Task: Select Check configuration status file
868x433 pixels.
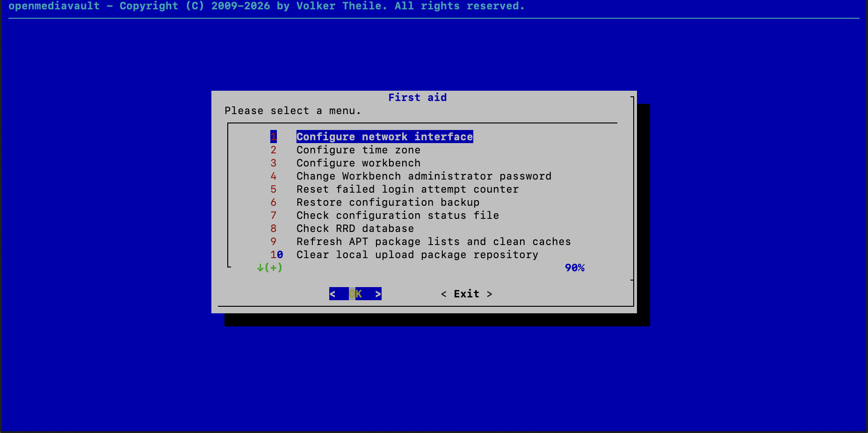Action: pos(398,215)
